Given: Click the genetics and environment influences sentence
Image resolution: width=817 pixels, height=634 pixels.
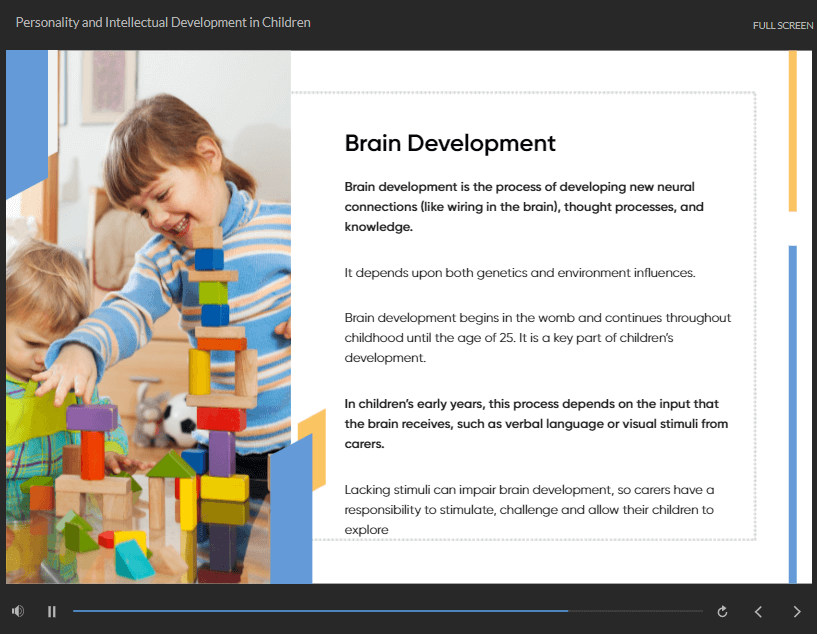Looking at the screenshot, I should [x=519, y=272].
